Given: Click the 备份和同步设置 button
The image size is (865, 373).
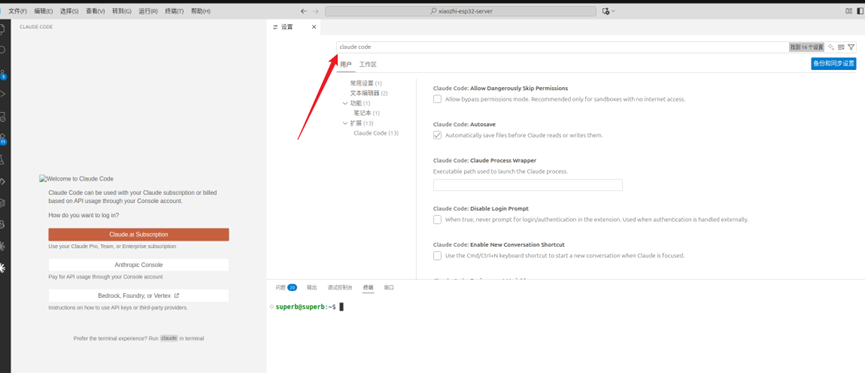Looking at the screenshot, I should [834, 63].
